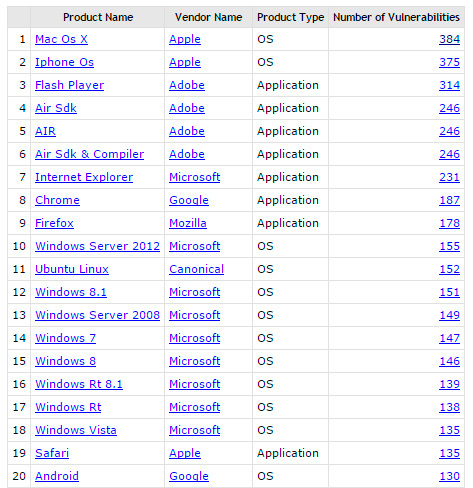
Task: Open the Windows Vista product link
Action: tap(76, 430)
